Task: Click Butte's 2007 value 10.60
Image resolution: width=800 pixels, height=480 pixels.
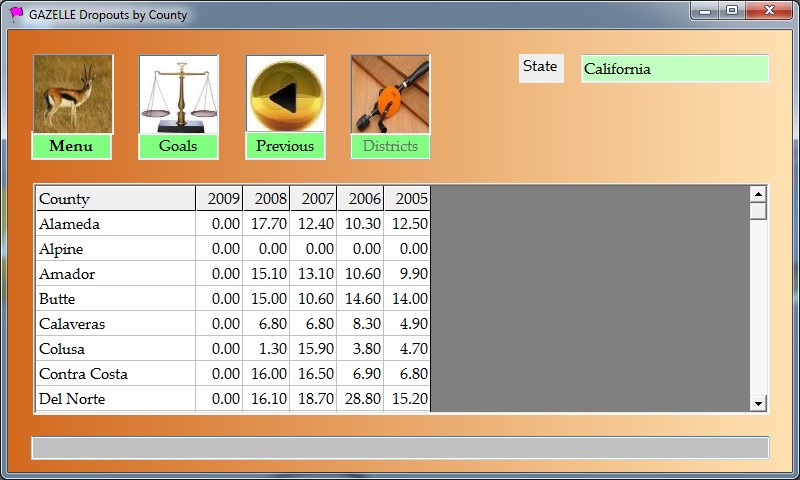Action: click(313, 298)
